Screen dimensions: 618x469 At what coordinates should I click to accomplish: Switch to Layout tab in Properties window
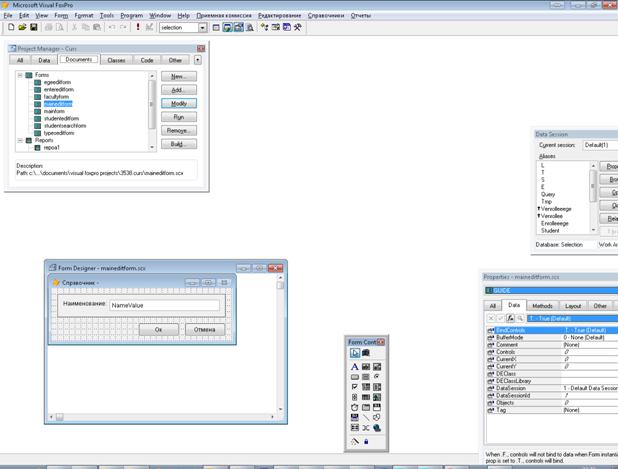[573, 306]
